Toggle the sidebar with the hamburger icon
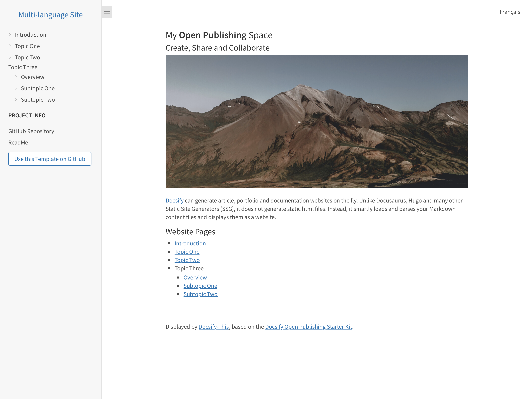Screen dimensions: 532x399 point(107,11)
